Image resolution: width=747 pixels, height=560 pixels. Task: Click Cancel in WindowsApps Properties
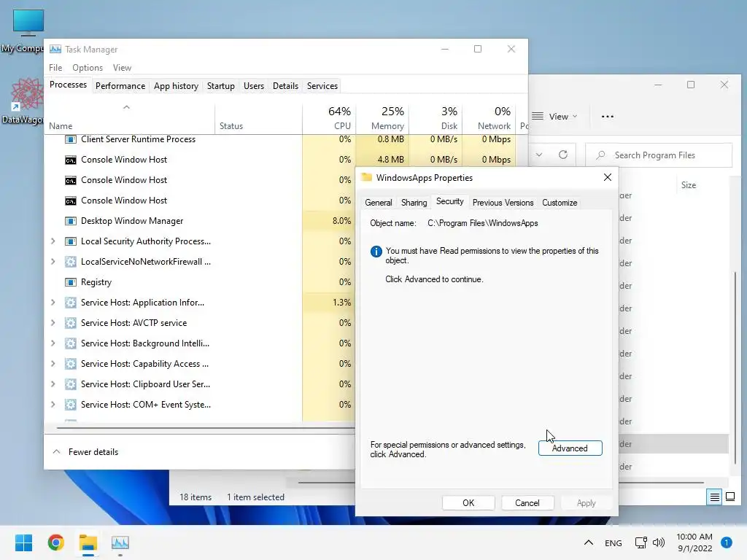click(527, 503)
